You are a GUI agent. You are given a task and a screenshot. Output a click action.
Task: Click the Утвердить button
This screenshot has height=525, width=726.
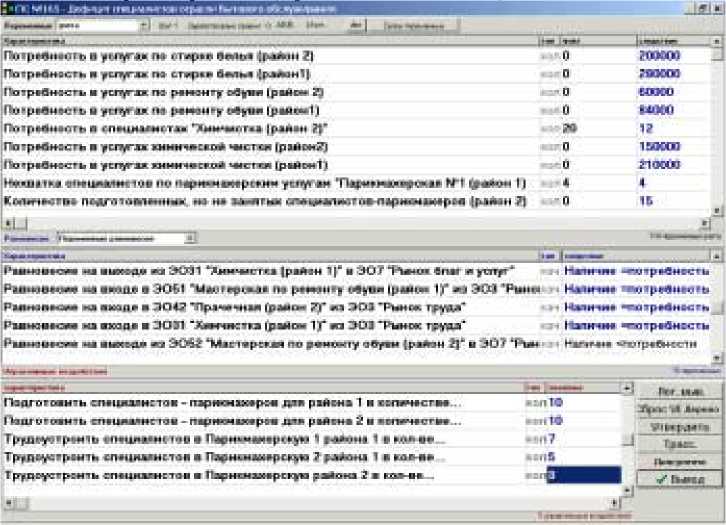679,427
